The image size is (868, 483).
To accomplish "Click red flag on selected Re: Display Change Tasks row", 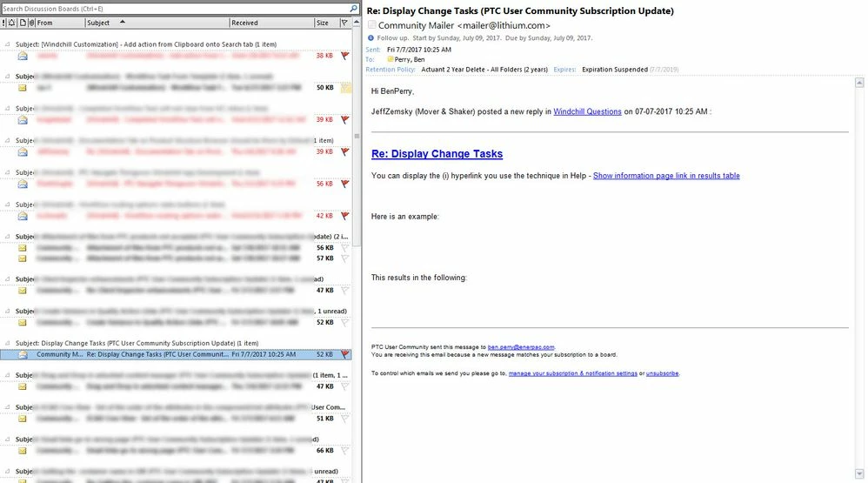I will pos(345,354).
